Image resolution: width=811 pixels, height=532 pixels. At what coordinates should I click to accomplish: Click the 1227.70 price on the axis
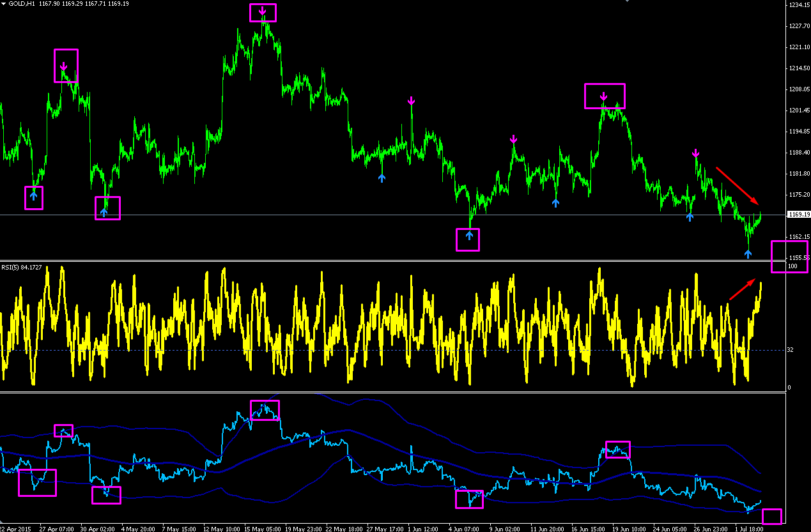click(799, 26)
